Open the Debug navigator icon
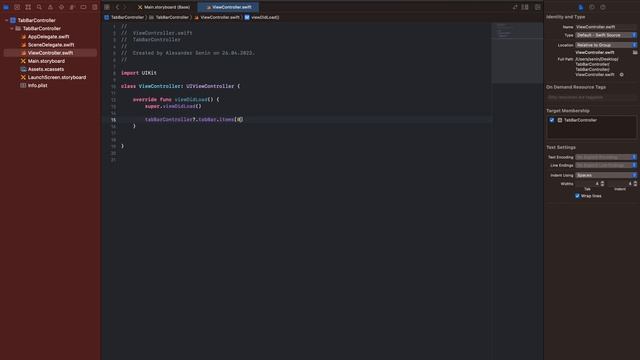This screenshot has width=640, height=360. click(x=72, y=7)
